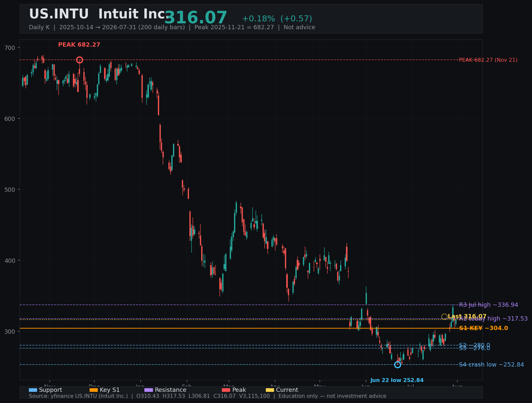Click the 'Daily K' text in the subtitle
Screen dimensions: 532x403
39,27
